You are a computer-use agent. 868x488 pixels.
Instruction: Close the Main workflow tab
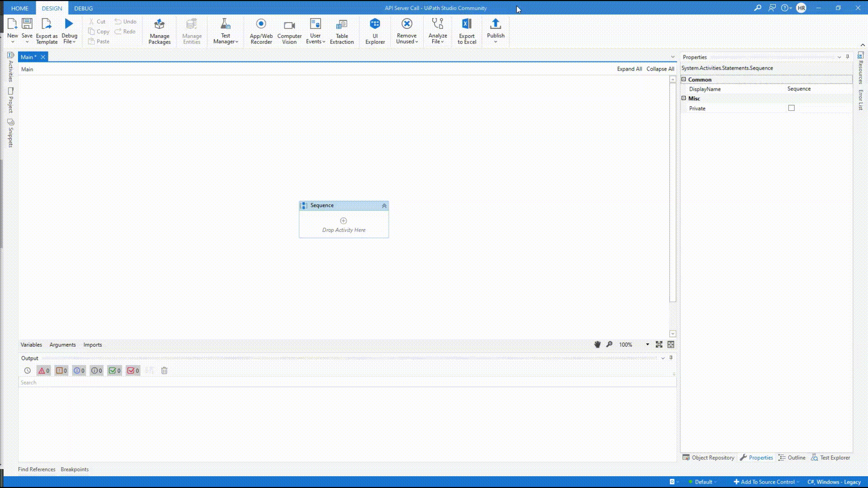click(x=43, y=57)
